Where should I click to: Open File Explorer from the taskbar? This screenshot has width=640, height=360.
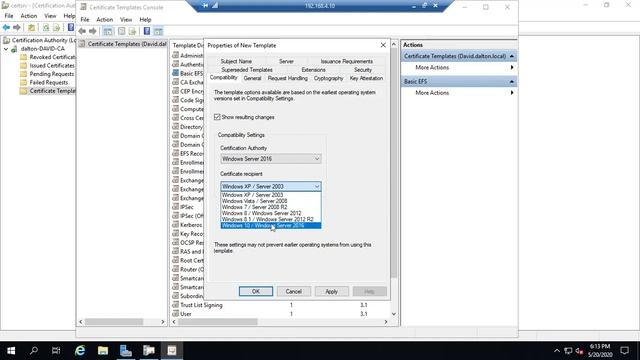(103, 351)
